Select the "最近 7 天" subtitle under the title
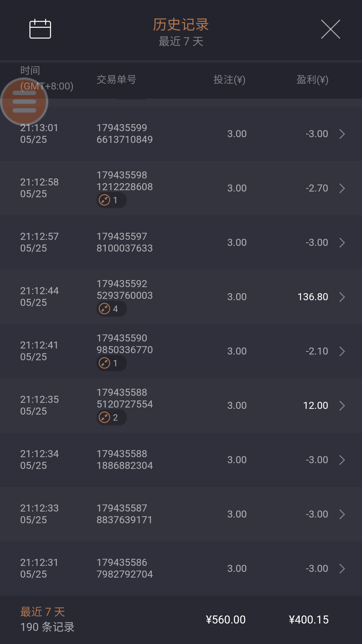Image resolution: width=362 pixels, height=644 pixels. point(181,42)
